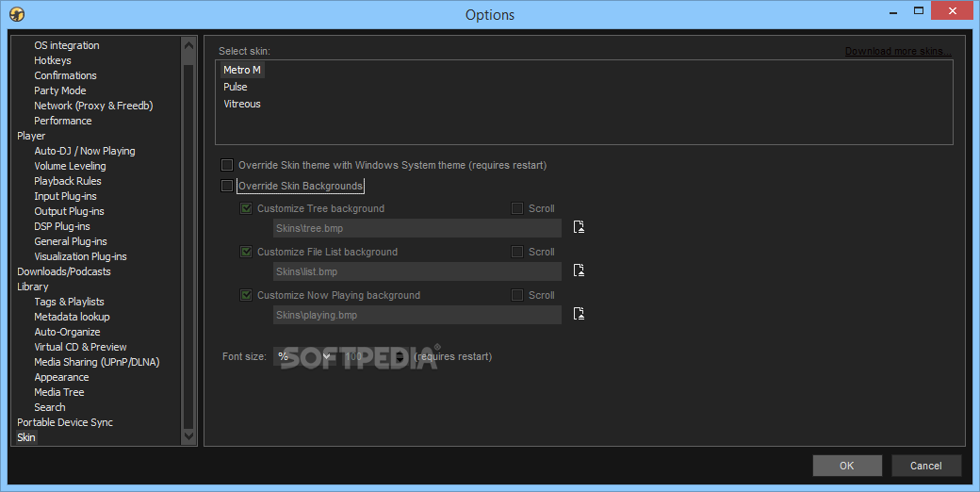
Task: Uncheck Customize File List background
Action: [246, 252]
